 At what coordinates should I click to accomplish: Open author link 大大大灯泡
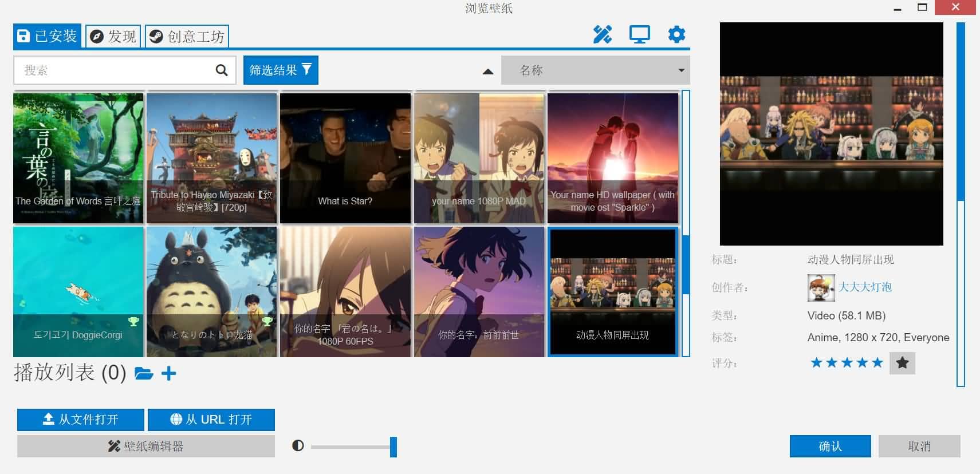tap(865, 287)
